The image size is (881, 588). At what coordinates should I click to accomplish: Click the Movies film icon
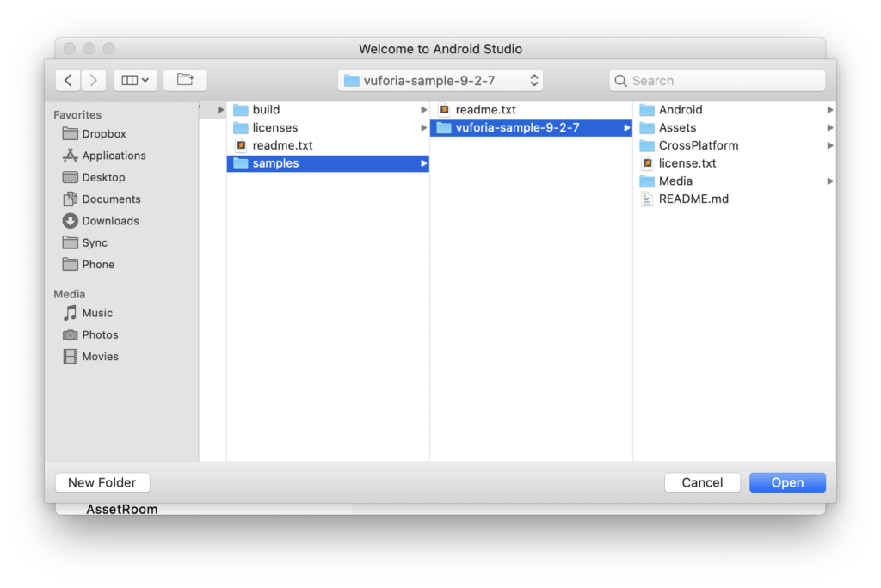coord(71,357)
